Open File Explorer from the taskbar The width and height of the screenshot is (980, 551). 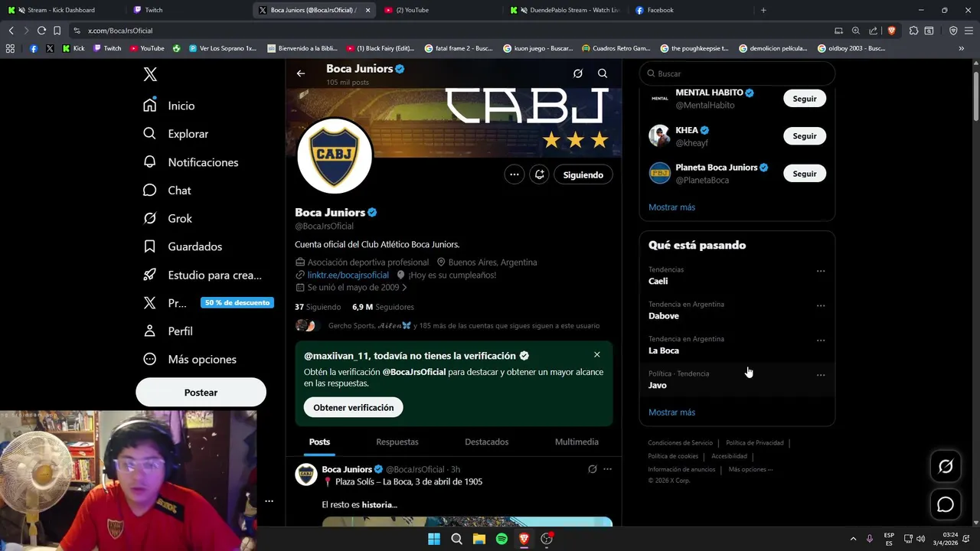(479, 539)
